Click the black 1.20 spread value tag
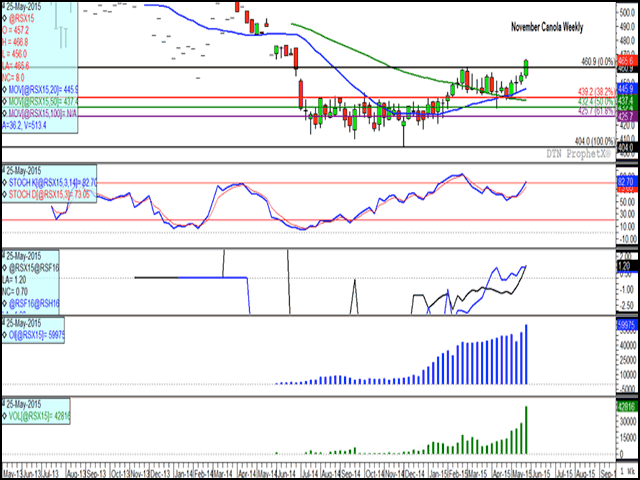The image size is (640, 480). [x=625, y=265]
